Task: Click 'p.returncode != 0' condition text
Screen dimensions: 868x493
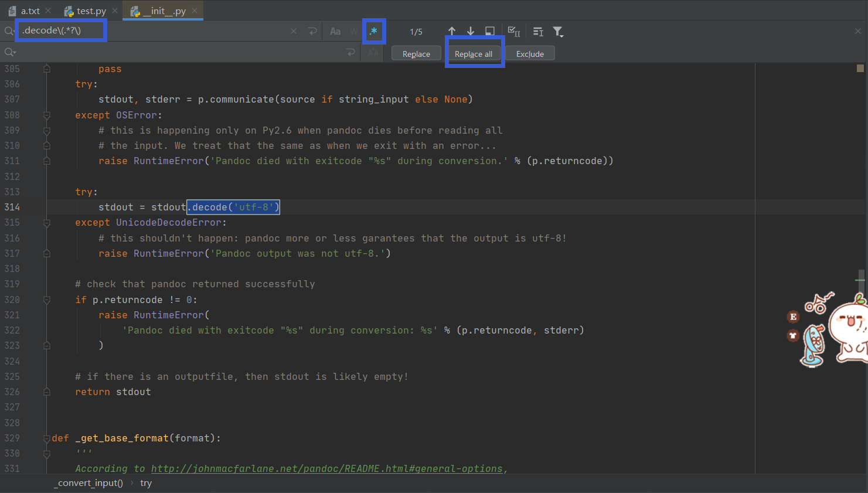Action: point(142,300)
